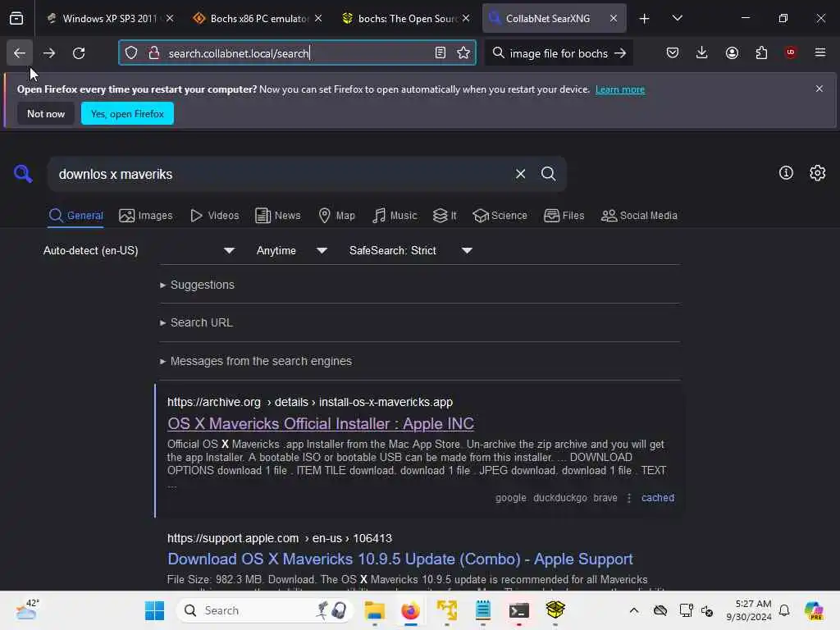The image size is (840, 630).
Task: Expand Messages from the search engines
Action: coord(256,361)
